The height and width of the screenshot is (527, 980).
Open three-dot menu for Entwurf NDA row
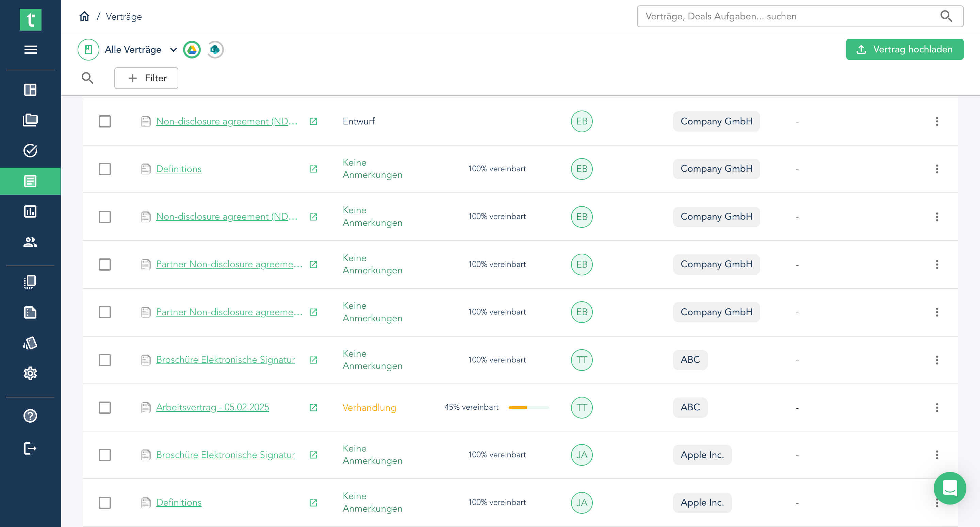(x=937, y=121)
